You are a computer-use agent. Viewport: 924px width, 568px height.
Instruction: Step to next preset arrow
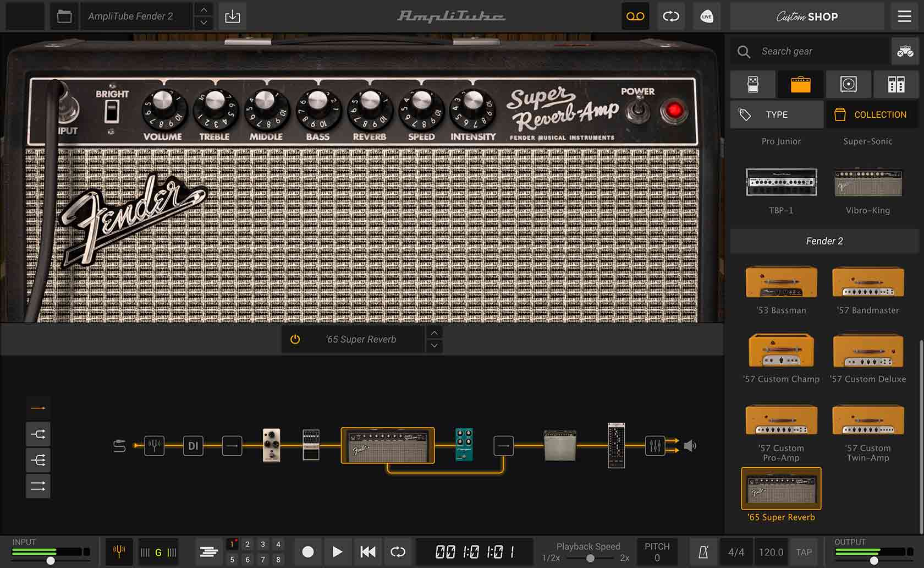[204, 23]
